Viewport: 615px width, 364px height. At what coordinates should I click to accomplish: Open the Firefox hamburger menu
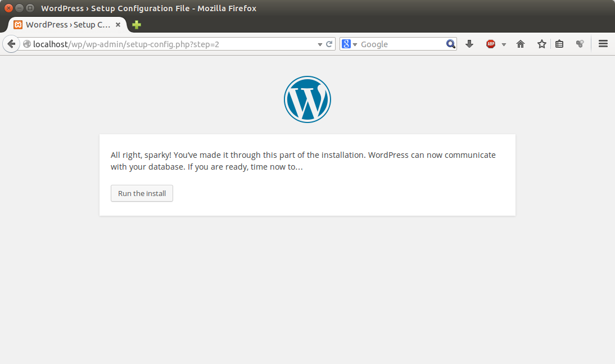(603, 44)
